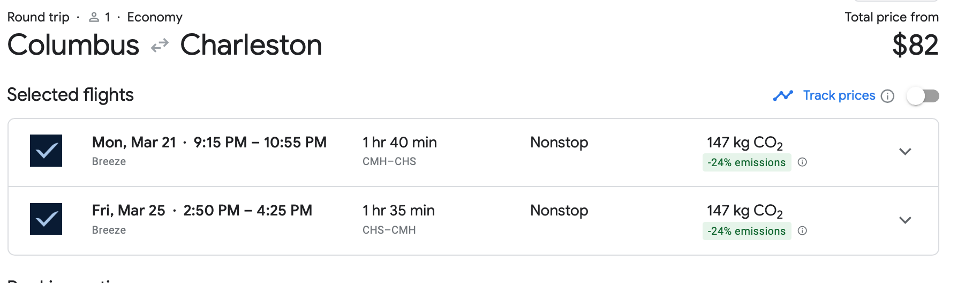
Task: Expand the Mon, Mar 21 flight details
Action: pyautogui.click(x=905, y=152)
